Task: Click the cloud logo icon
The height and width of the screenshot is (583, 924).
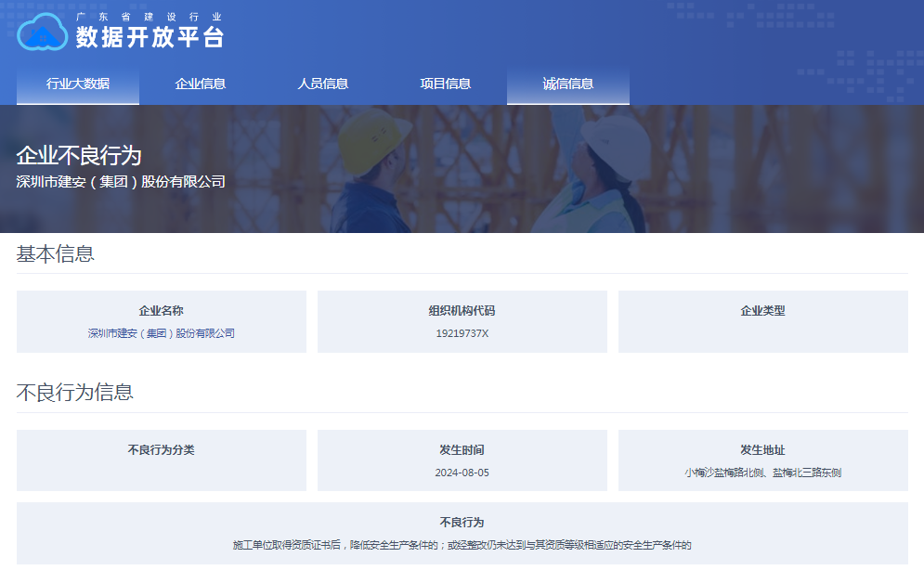Action: click(x=43, y=32)
